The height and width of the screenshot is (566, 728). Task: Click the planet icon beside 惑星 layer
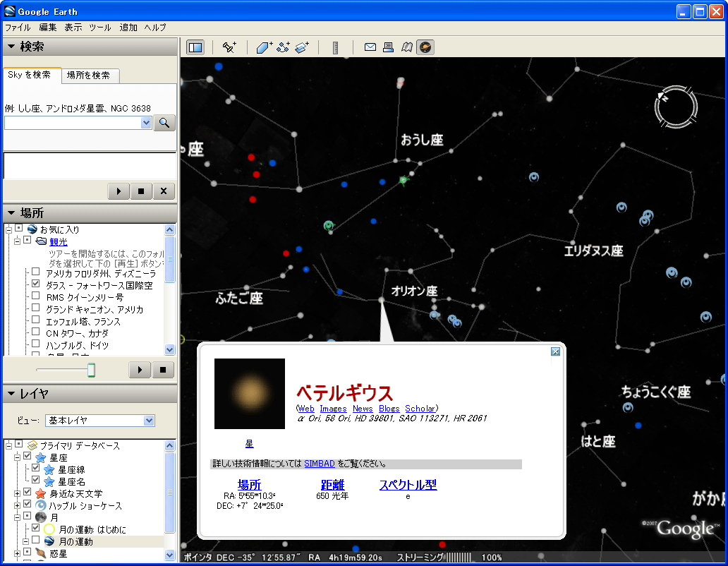[41, 553]
